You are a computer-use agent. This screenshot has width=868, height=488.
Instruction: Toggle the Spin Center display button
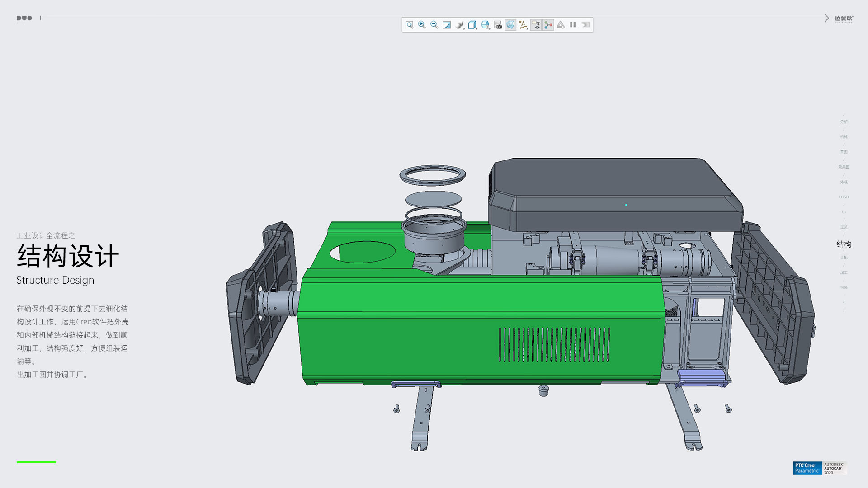pyautogui.click(x=548, y=25)
